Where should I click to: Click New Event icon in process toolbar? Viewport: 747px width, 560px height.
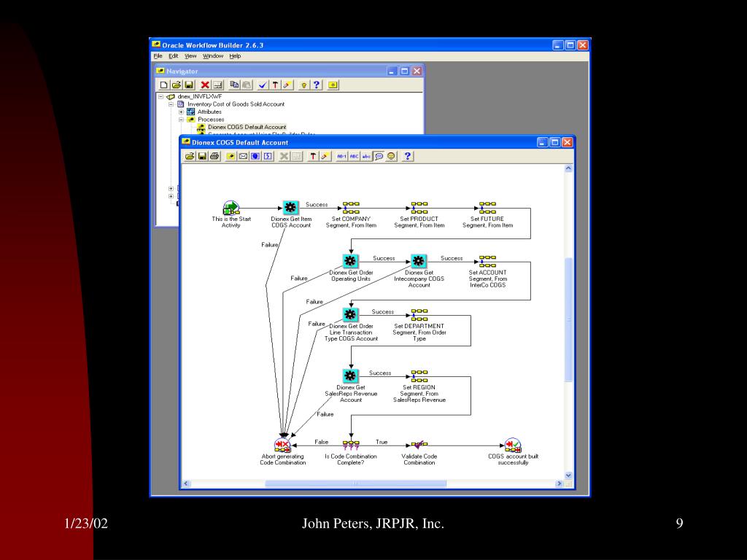coord(268,156)
